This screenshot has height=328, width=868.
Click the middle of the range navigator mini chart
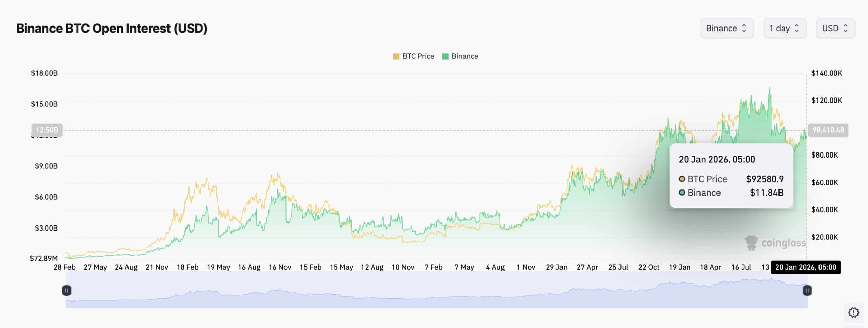click(437, 290)
